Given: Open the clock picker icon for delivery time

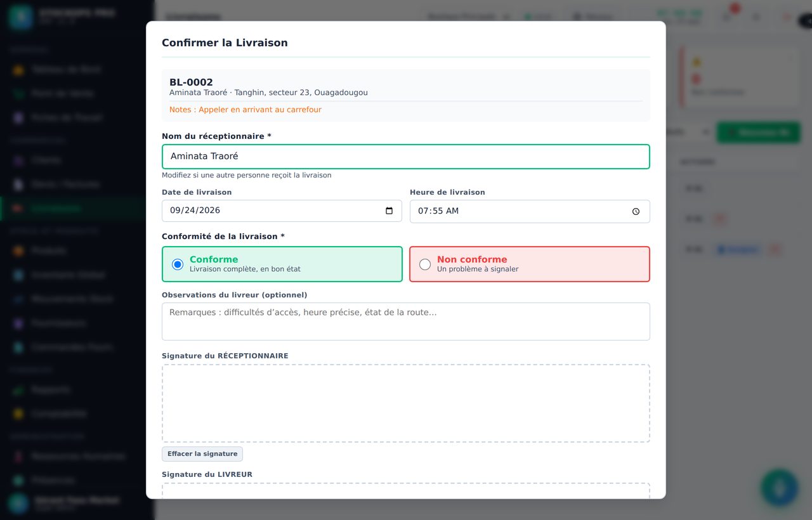Looking at the screenshot, I should pos(636,212).
